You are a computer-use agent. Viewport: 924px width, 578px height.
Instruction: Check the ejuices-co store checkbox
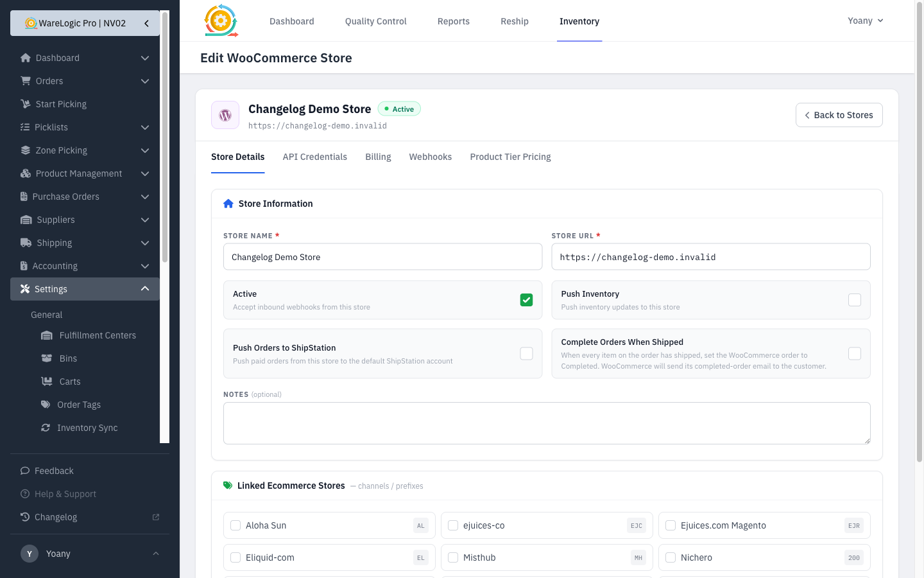click(x=453, y=525)
